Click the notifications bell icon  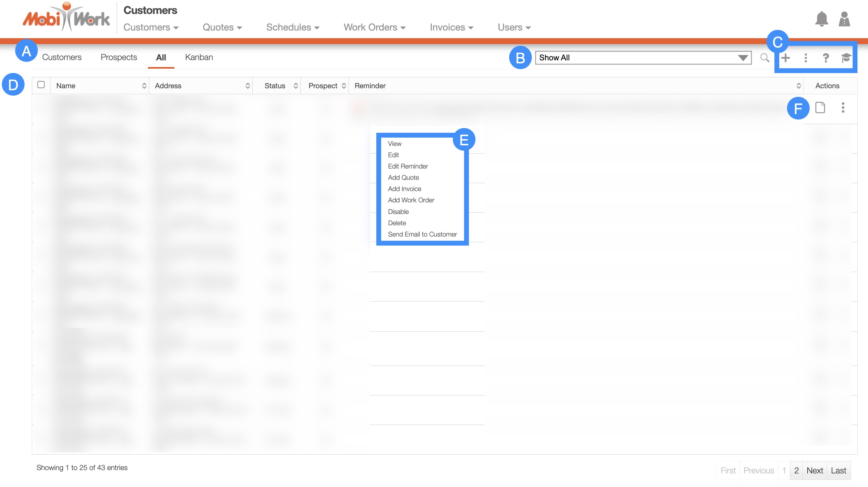(x=821, y=19)
